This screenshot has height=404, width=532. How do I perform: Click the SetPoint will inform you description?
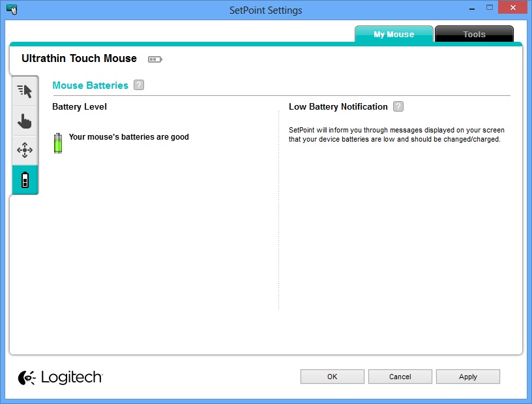tap(396, 134)
